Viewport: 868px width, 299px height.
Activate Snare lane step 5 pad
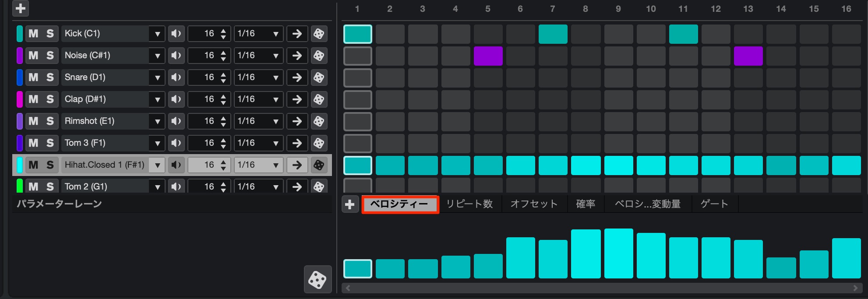pos(488,78)
